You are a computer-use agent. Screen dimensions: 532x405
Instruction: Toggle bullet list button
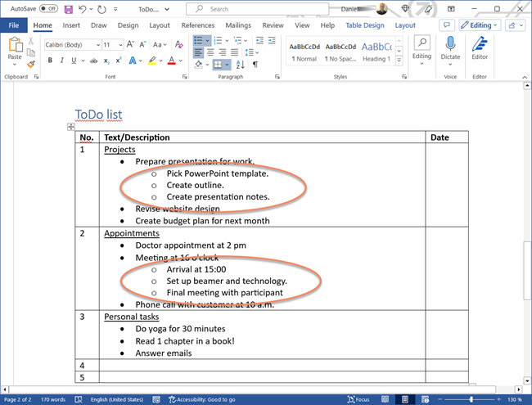click(x=198, y=41)
